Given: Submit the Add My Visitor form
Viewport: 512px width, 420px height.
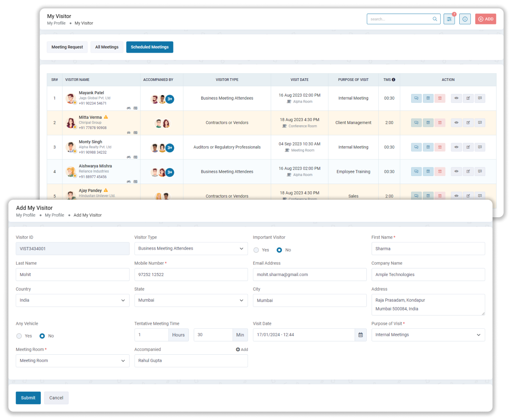Looking at the screenshot, I should 28,397.
